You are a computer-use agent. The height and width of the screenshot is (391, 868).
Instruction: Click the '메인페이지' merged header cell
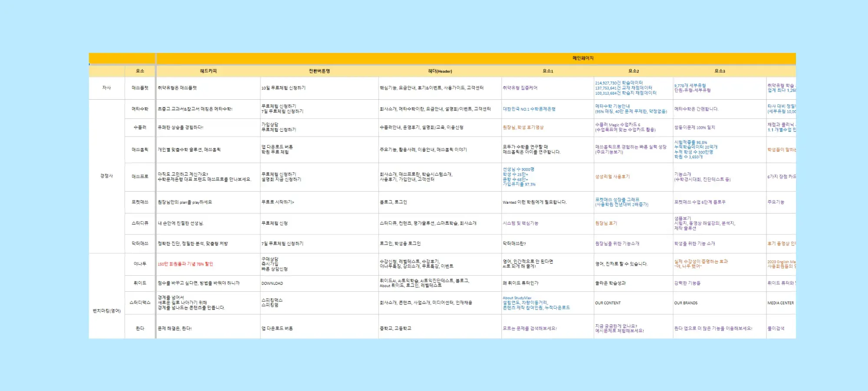(x=476, y=59)
